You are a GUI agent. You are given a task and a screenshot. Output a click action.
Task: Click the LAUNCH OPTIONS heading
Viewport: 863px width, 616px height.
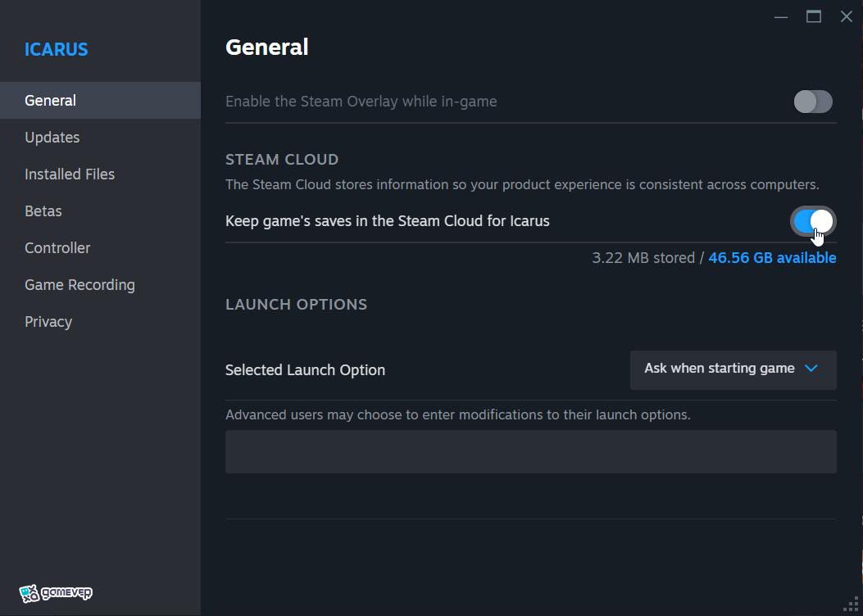tap(296, 304)
